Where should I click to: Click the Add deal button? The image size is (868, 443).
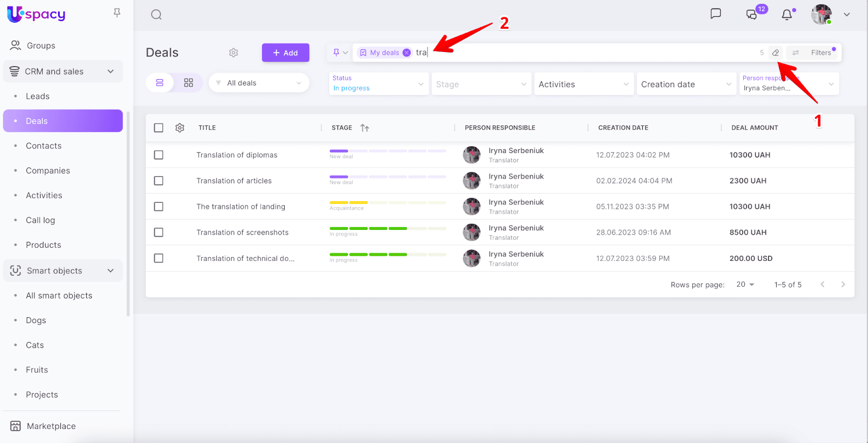point(285,53)
